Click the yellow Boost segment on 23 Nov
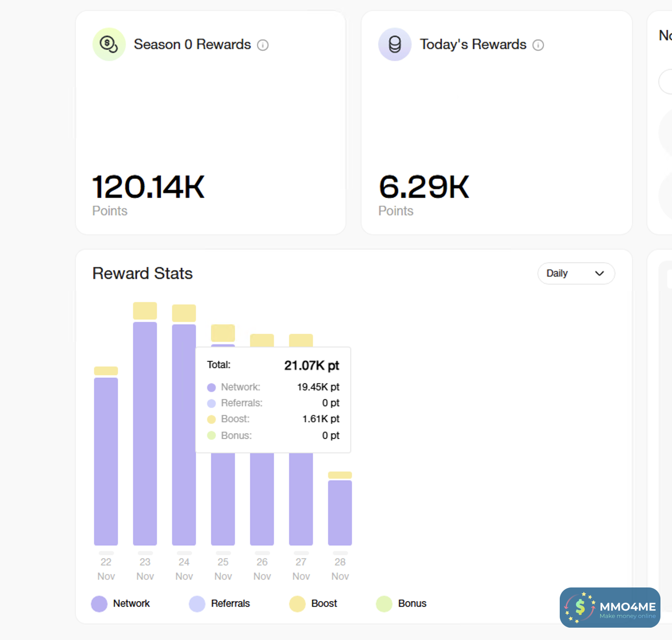The height and width of the screenshot is (640, 672). coord(145,311)
